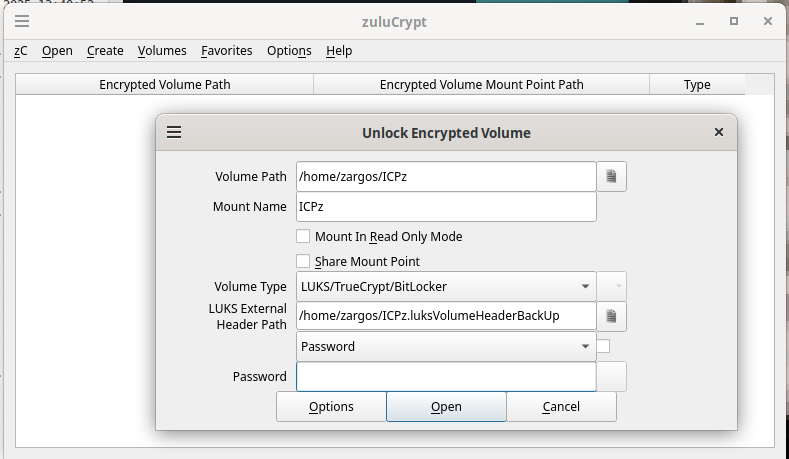The height and width of the screenshot is (459, 789).
Task: Open the Volumes menu
Action: click(162, 51)
